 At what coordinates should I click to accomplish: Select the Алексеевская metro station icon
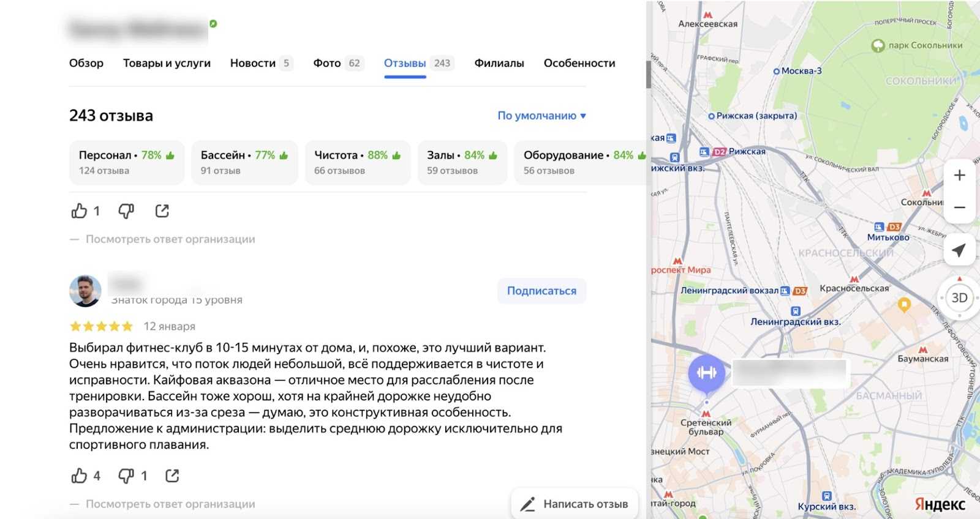707,15
